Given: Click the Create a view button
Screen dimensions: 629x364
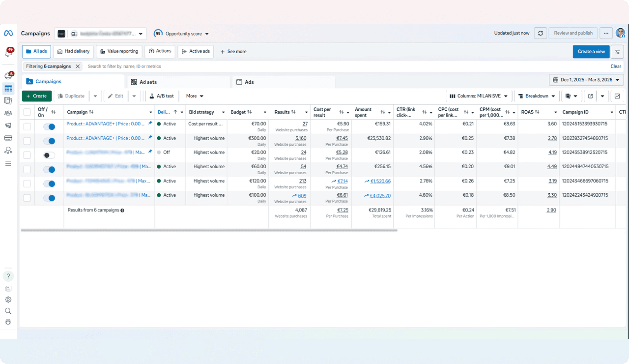Looking at the screenshot, I should (591, 52).
